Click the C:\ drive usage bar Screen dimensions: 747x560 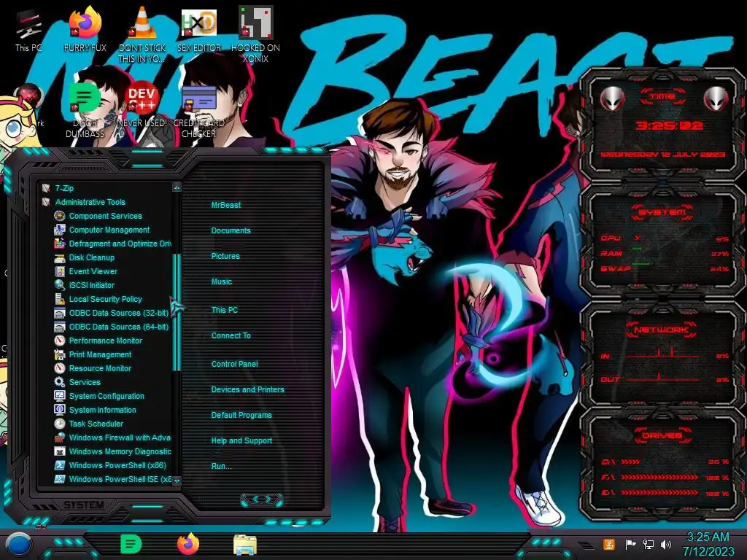630,462
